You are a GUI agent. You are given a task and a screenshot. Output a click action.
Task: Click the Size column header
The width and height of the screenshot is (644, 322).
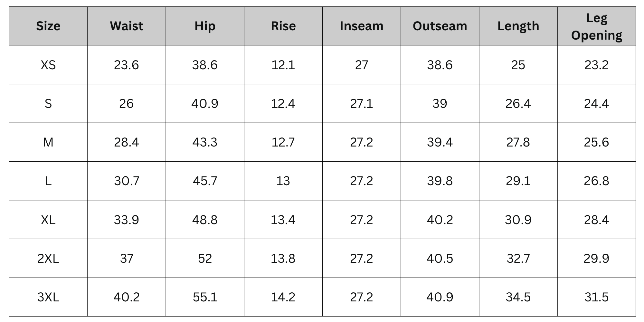coord(48,26)
